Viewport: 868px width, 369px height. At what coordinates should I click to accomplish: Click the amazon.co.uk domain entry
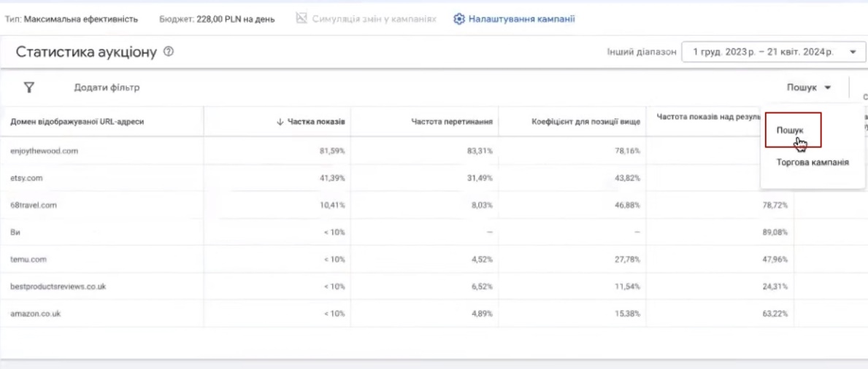(x=35, y=313)
